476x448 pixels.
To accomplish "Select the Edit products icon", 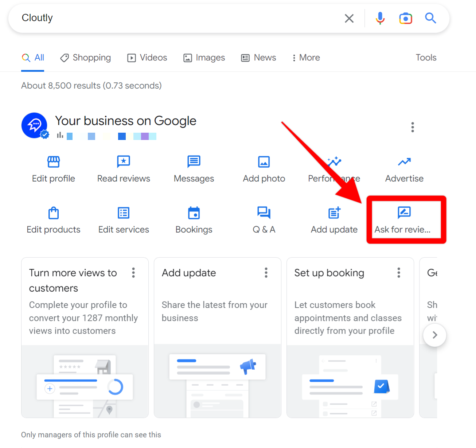I will coord(53,213).
